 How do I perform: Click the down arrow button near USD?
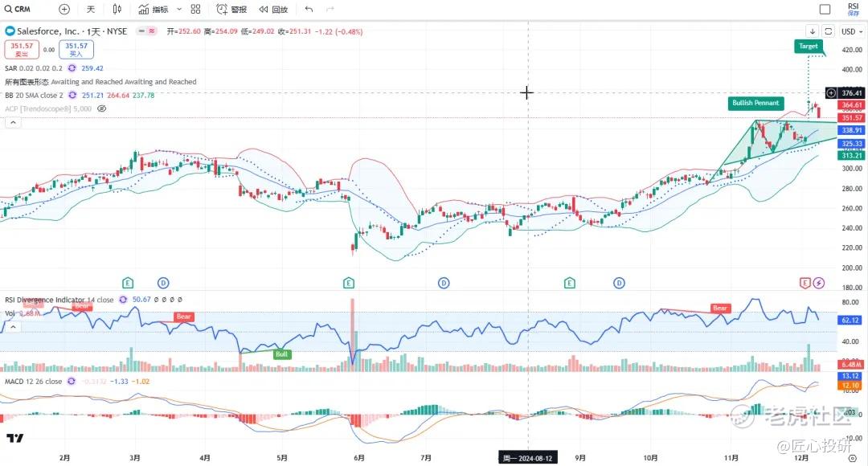812,31
